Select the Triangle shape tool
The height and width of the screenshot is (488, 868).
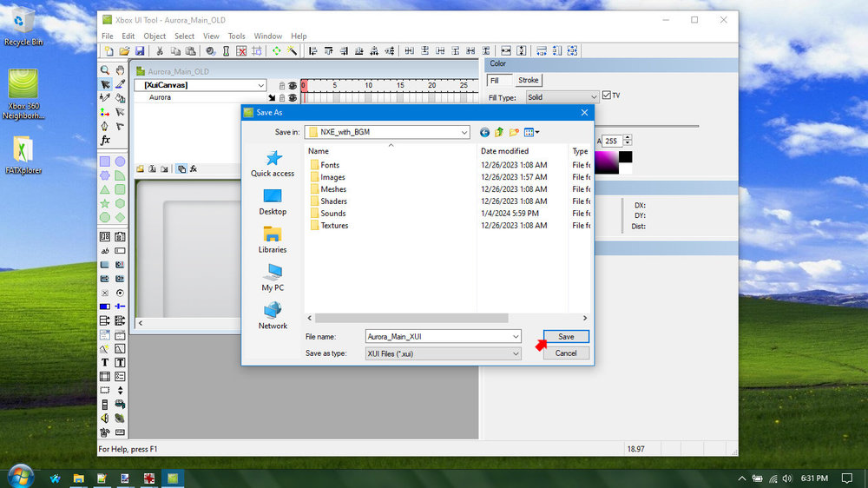click(105, 189)
